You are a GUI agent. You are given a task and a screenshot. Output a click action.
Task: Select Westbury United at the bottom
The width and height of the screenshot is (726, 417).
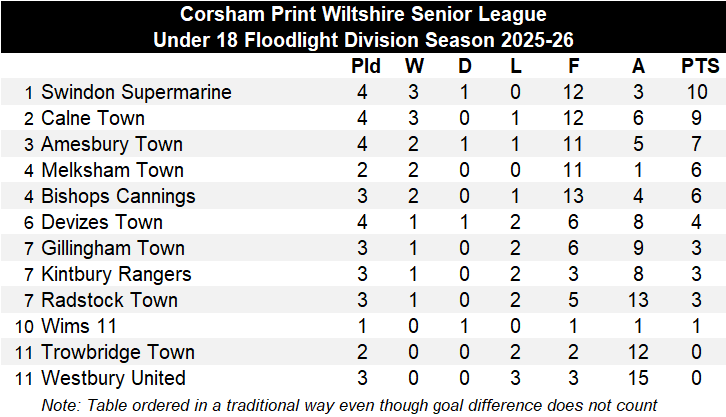pos(113,378)
